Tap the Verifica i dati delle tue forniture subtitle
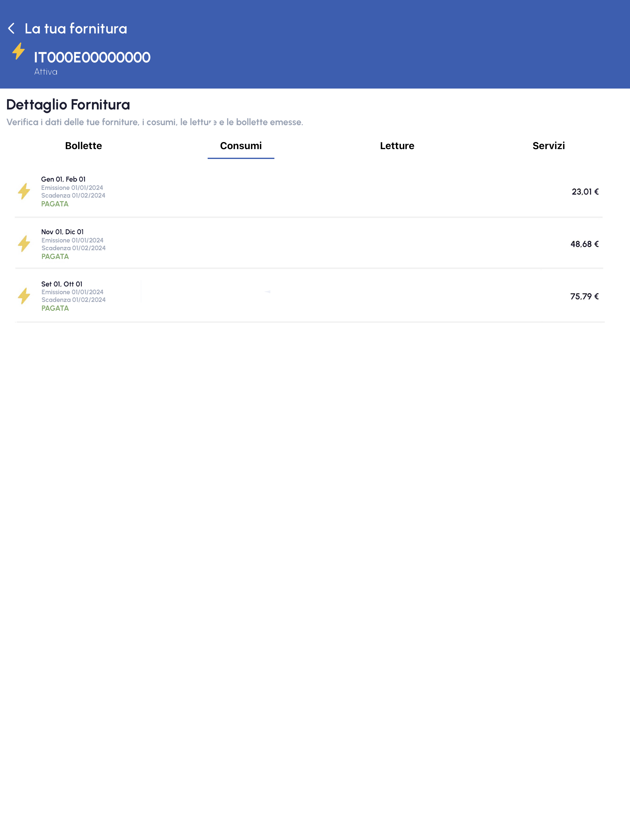 click(x=155, y=122)
